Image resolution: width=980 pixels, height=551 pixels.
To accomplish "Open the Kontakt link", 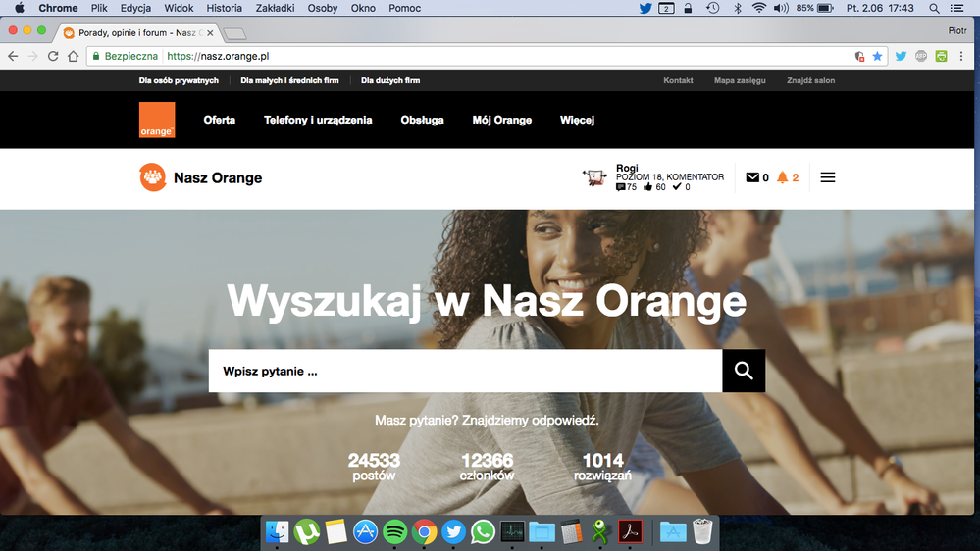I will pos(678,80).
